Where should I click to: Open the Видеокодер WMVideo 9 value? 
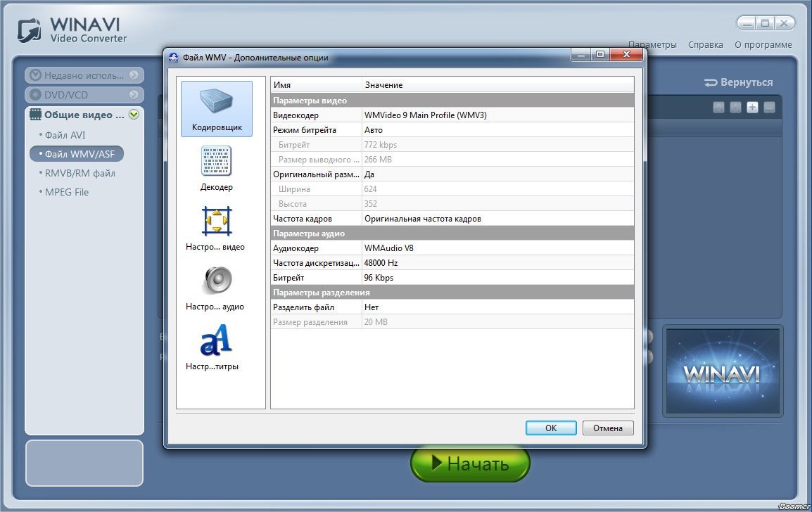coord(497,115)
